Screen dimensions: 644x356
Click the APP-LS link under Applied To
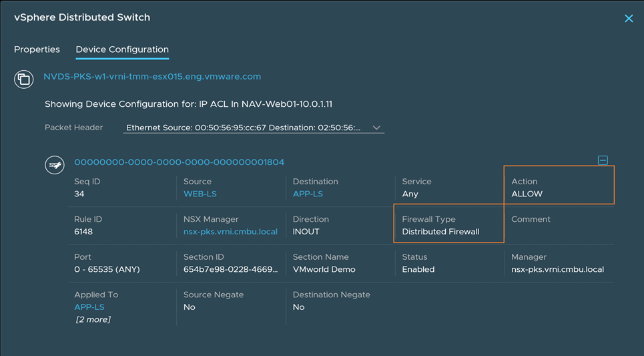[89, 307]
